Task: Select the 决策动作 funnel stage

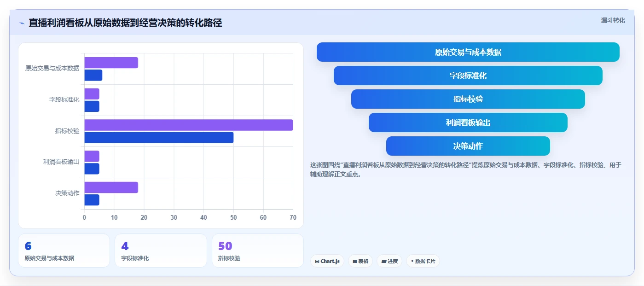Action: (x=468, y=146)
